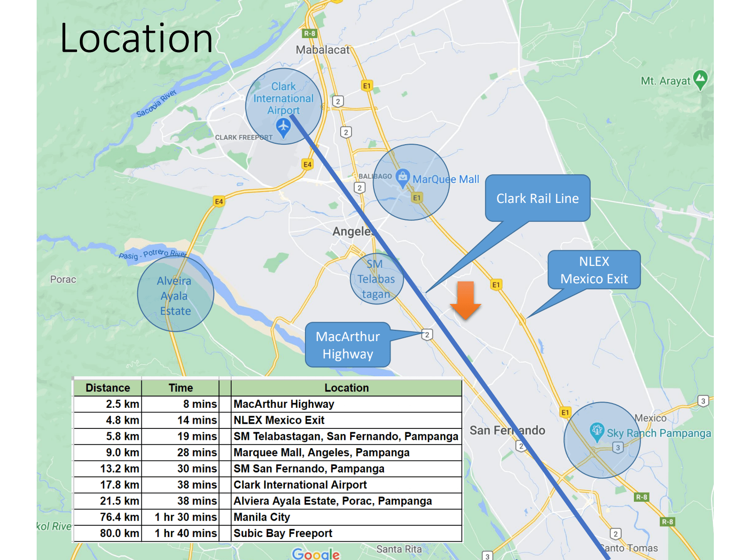Click the Angeles city label
Screen dimensions: 750x560
click(352, 231)
